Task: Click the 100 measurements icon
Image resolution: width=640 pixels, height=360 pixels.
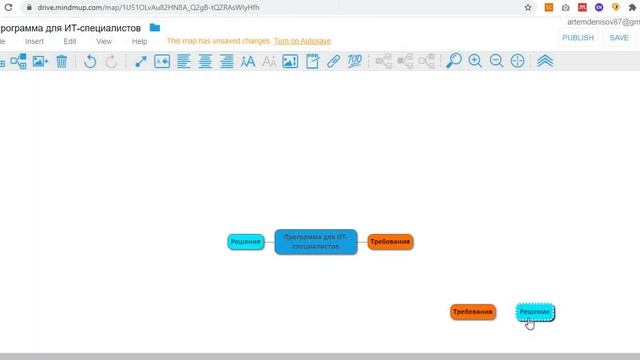Action: [x=354, y=61]
